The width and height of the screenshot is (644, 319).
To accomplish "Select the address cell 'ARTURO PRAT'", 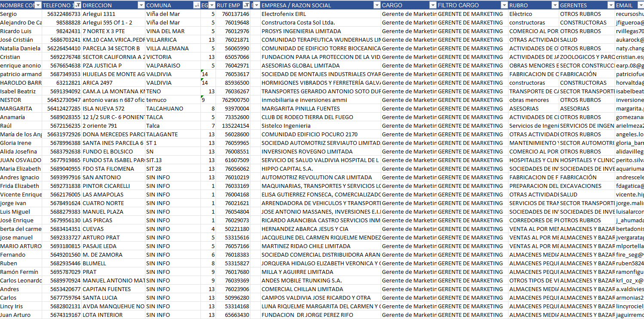I will click(x=114, y=237).
